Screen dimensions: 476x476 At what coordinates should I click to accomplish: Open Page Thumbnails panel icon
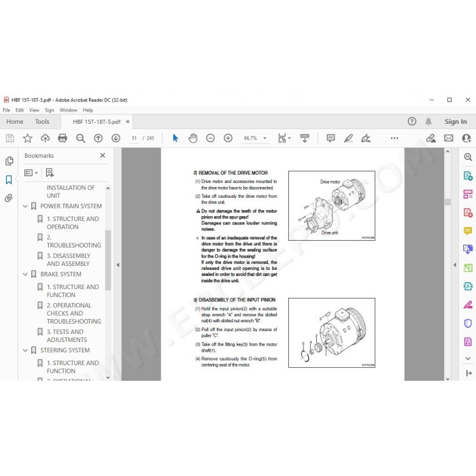pyautogui.click(x=9, y=160)
